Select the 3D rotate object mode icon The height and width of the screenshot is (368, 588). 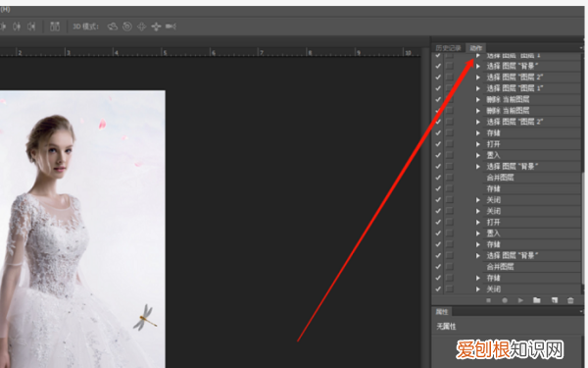tap(113, 26)
